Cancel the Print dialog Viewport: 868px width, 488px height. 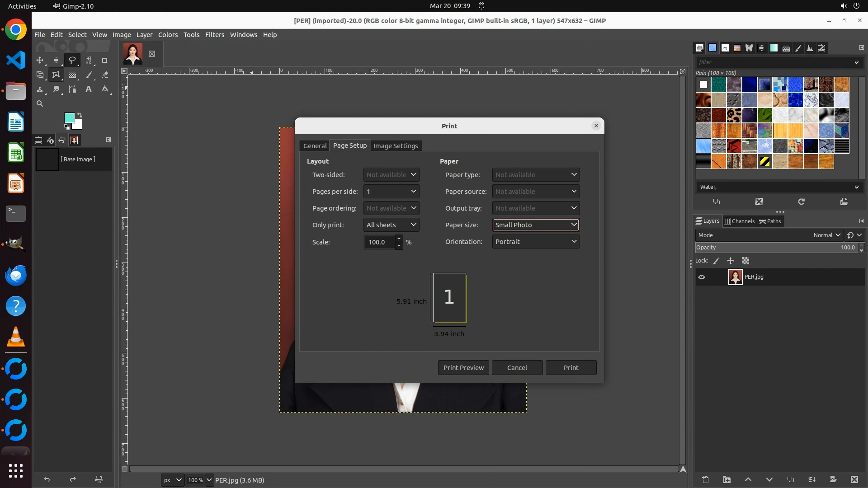[x=517, y=367]
